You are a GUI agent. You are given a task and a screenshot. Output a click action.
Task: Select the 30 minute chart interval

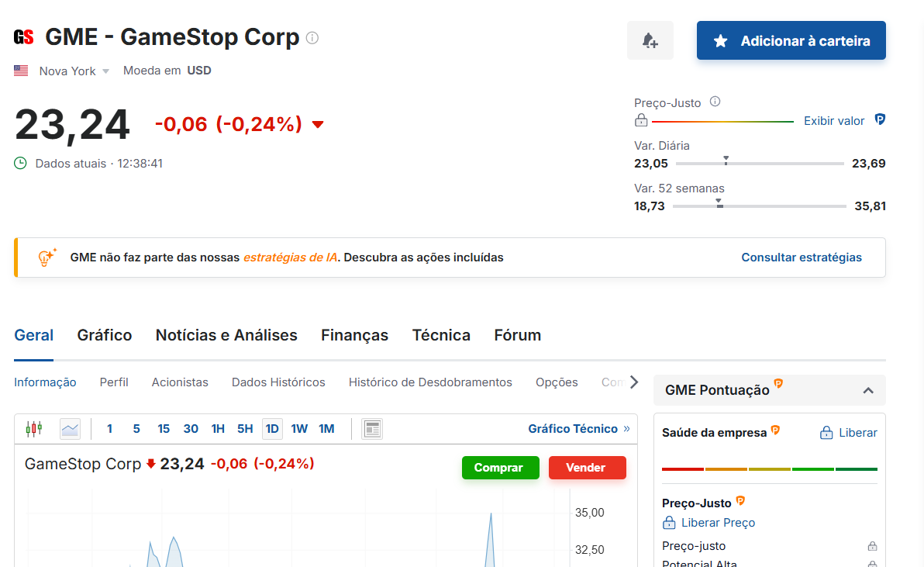coord(191,429)
